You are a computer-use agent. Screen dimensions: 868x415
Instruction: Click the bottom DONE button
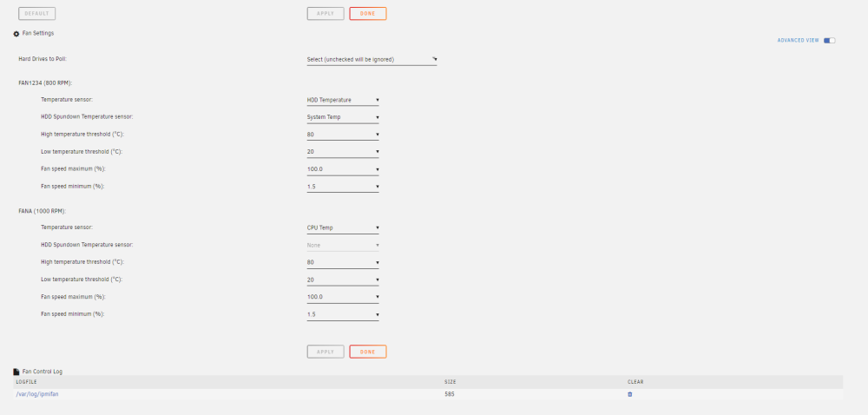click(367, 352)
